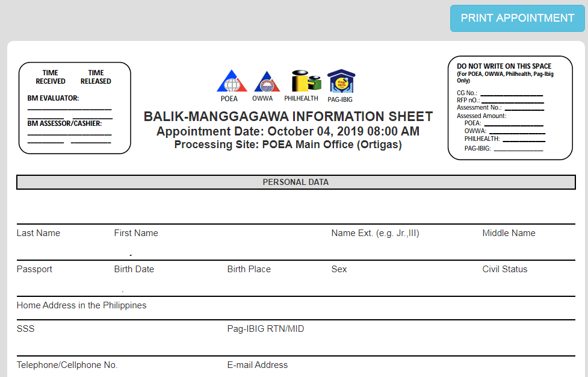The width and height of the screenshot is (588, 377).
Task: Click the E-mail Address label
Action: tap(257, 365)
